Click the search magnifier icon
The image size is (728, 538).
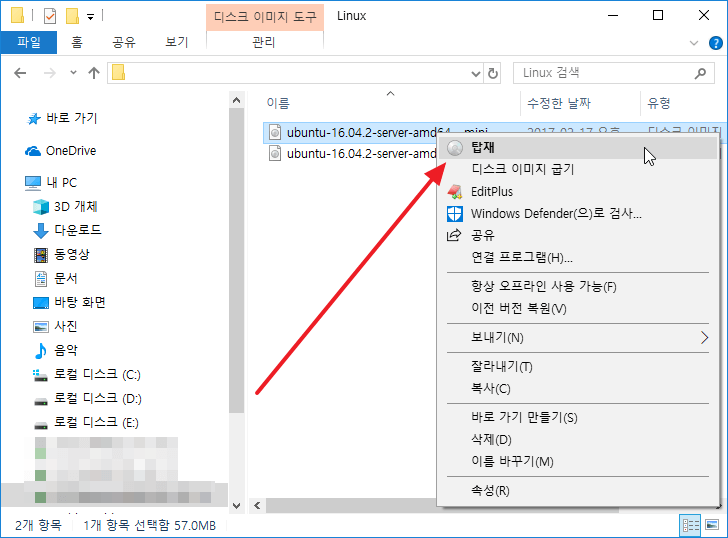[x=700, y=73]
